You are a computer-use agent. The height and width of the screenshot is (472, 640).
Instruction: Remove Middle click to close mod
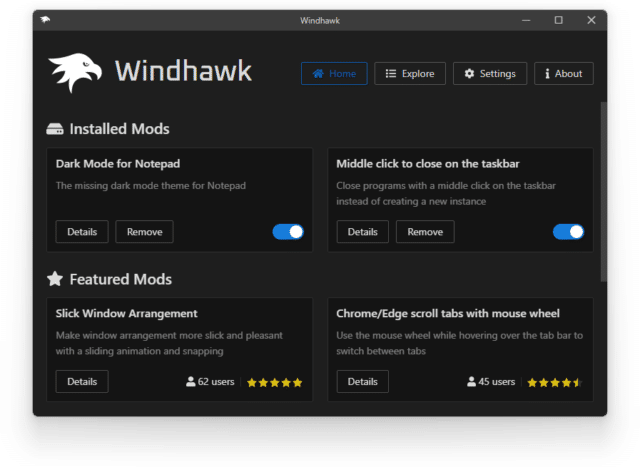coord(425,232)
